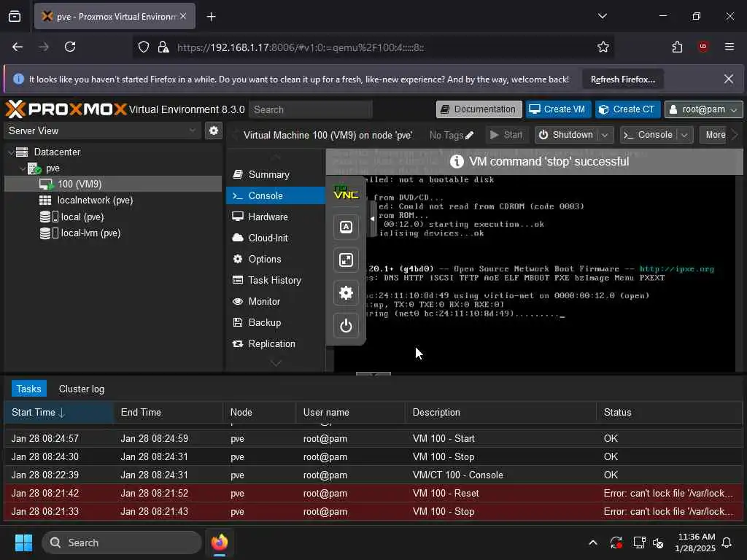Click Firefox taskbar icon
The height and width of the screenshot is (560, 747).
[220, 542]
